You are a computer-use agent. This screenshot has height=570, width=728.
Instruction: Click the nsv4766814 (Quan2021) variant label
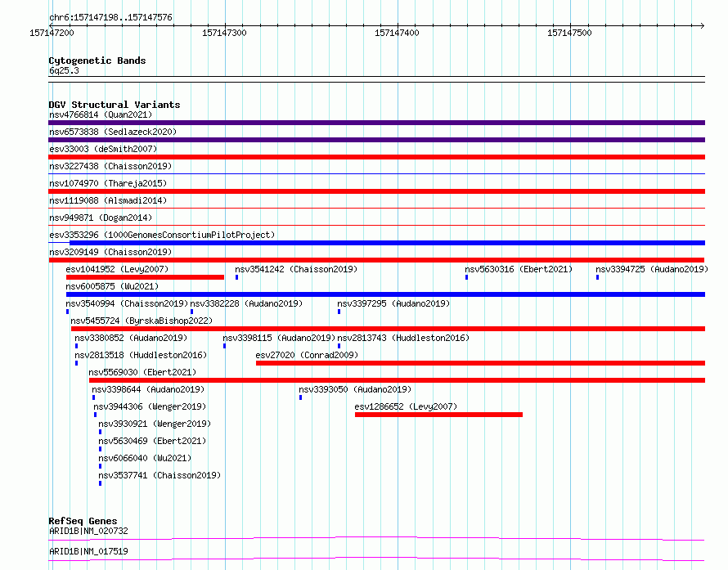point(101,114)
